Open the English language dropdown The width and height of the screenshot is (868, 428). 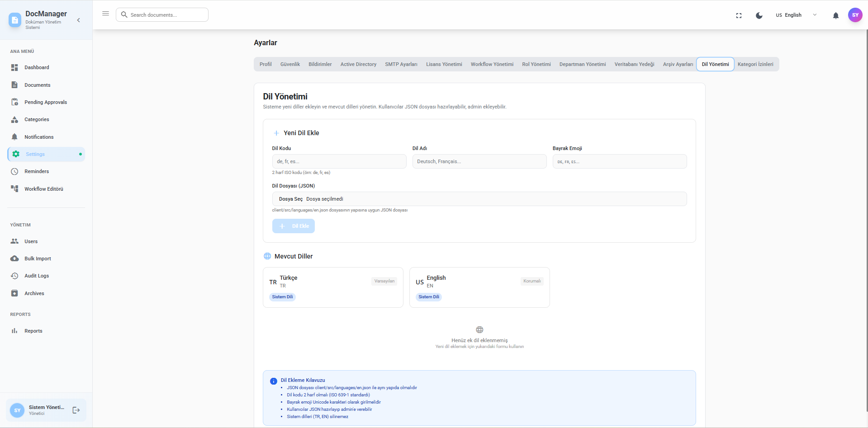pos(796,15)
